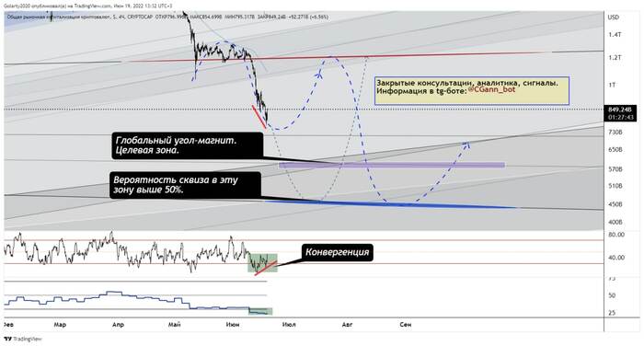Click the USD currency label on price axis
644x346 pixels.
click(x=614, y=17)
